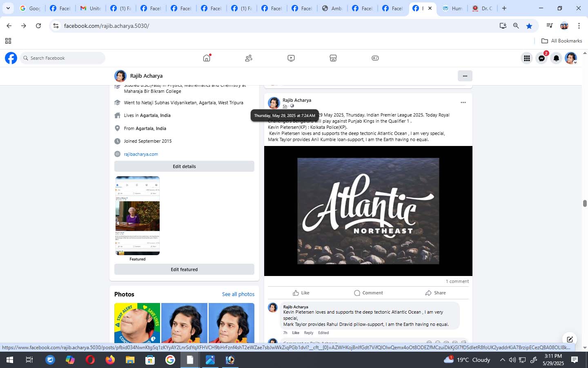Switch to the 'Hum' tab
Screen dimensions: 588x368
tap(452, 8)
